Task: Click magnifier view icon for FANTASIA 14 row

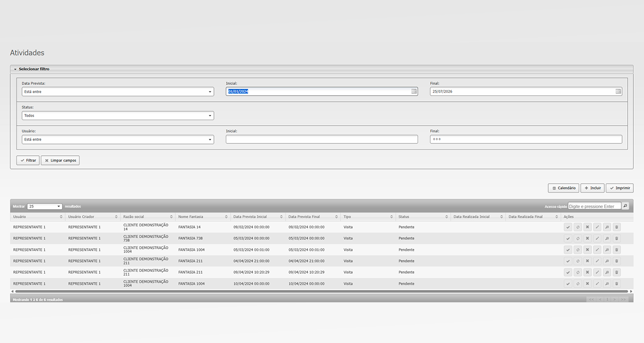Action: 607,227
